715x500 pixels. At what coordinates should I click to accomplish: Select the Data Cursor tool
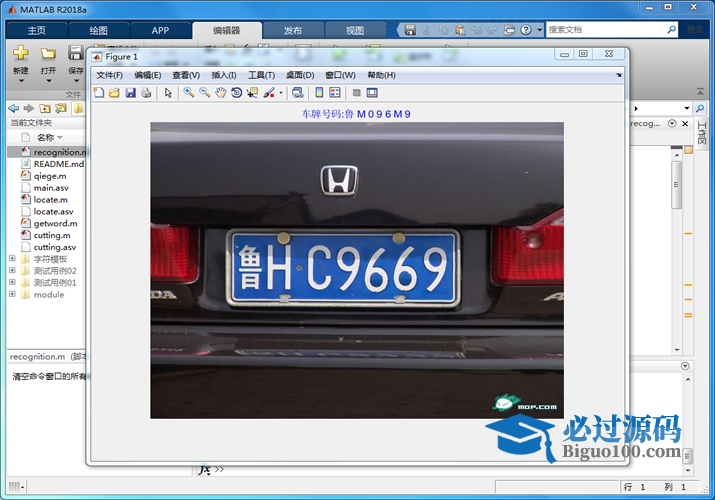pos(252,93)
